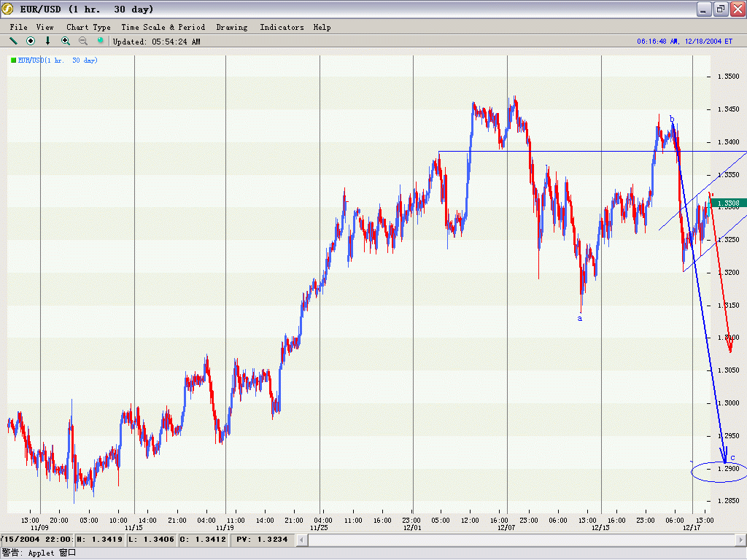
Task: Click the Applet warning text at bottom
Action: coord(39,553)
